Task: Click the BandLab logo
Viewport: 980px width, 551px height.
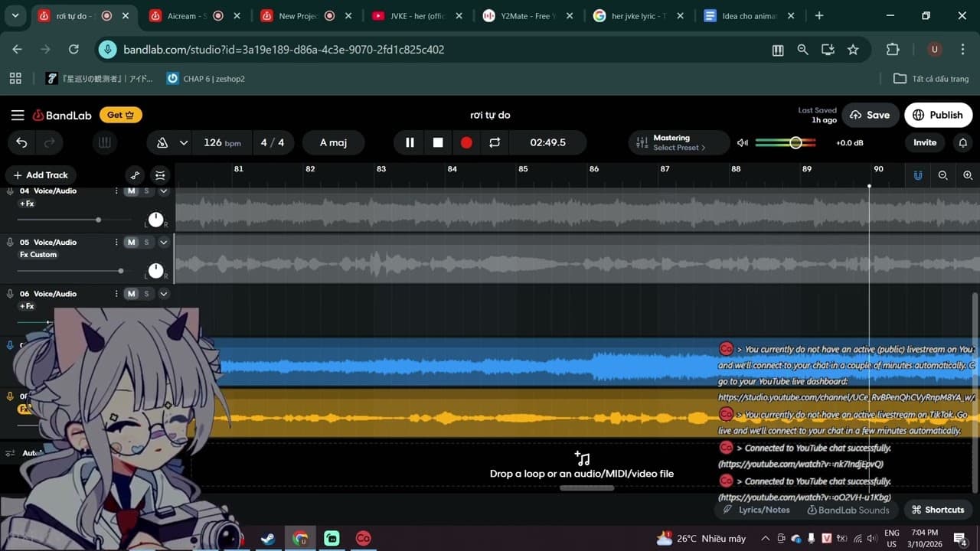Action: 62,115
